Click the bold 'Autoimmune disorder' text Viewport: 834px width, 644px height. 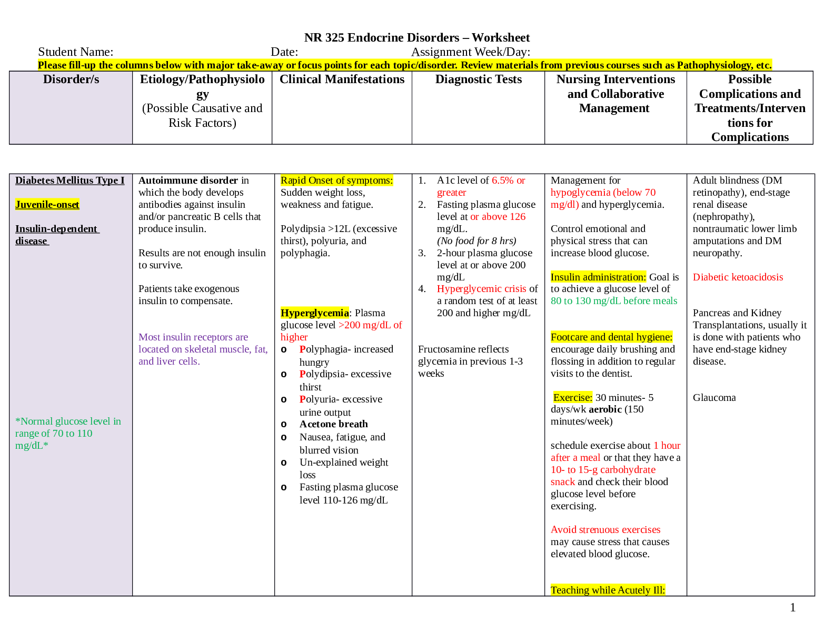(x=188, y=180)
